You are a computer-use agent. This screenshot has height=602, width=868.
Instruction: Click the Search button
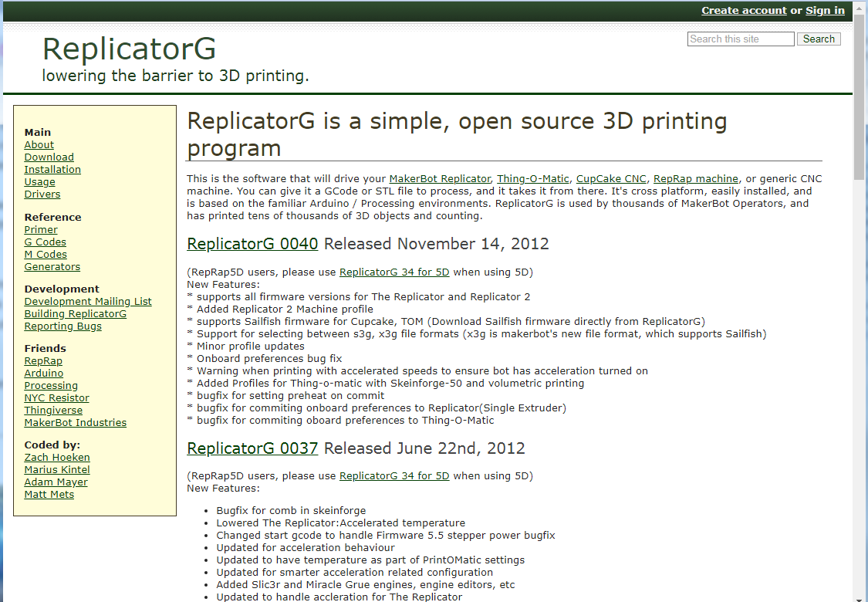tap(819, 39)
